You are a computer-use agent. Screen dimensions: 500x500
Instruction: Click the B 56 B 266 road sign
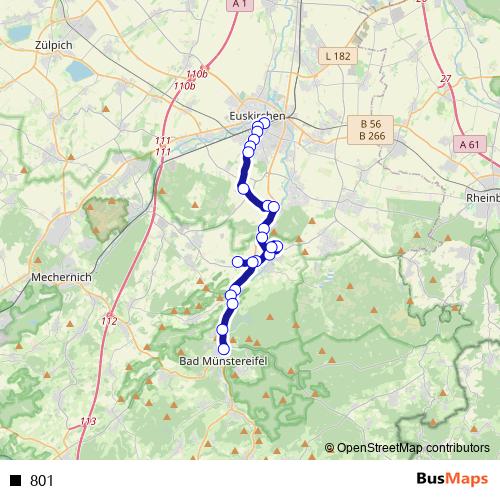pos(371,130)
